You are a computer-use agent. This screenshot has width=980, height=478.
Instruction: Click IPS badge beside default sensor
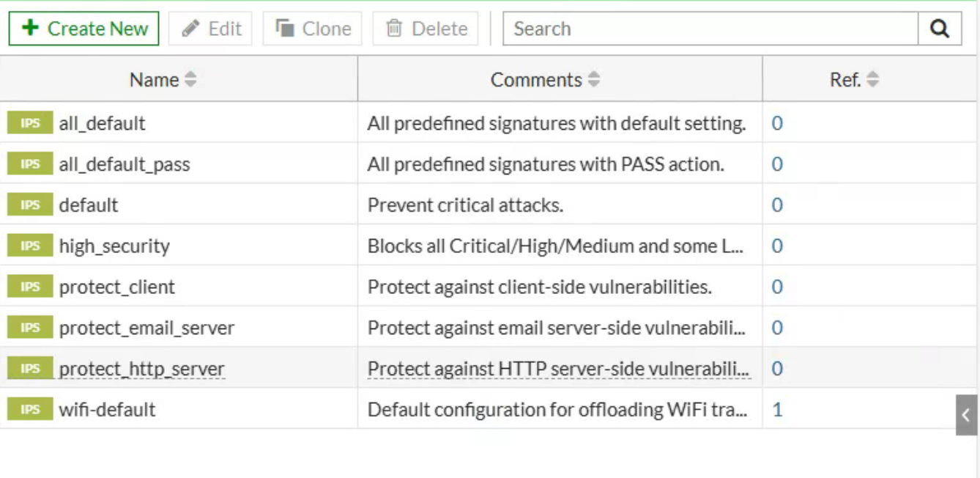(30, 205)
